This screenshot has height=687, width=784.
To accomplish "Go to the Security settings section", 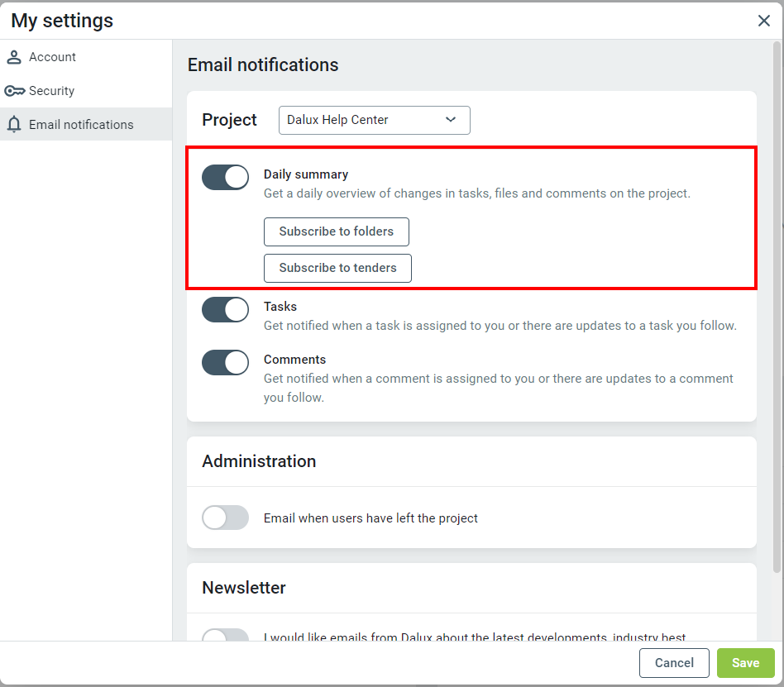I will click(x=51, y=91).
